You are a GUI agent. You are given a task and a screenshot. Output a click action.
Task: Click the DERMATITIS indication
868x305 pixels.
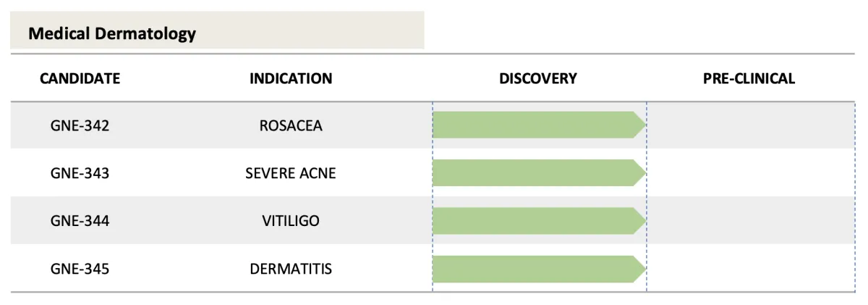(291, 269)
